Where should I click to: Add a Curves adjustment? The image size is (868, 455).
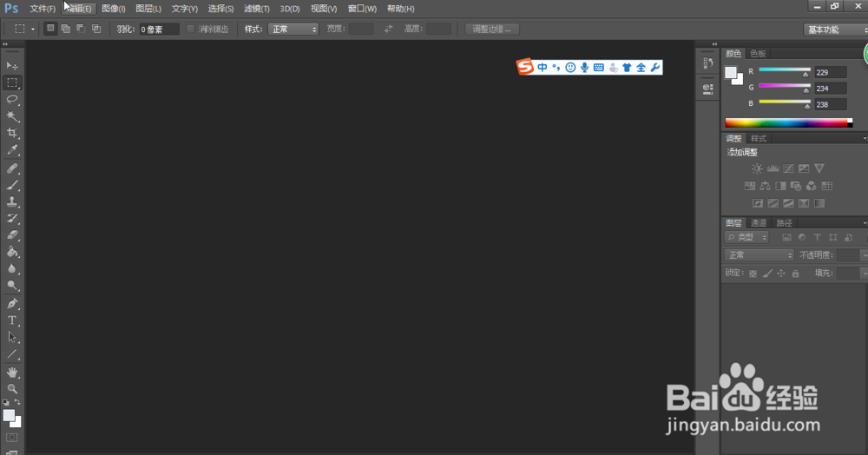[x=788, y=168]
